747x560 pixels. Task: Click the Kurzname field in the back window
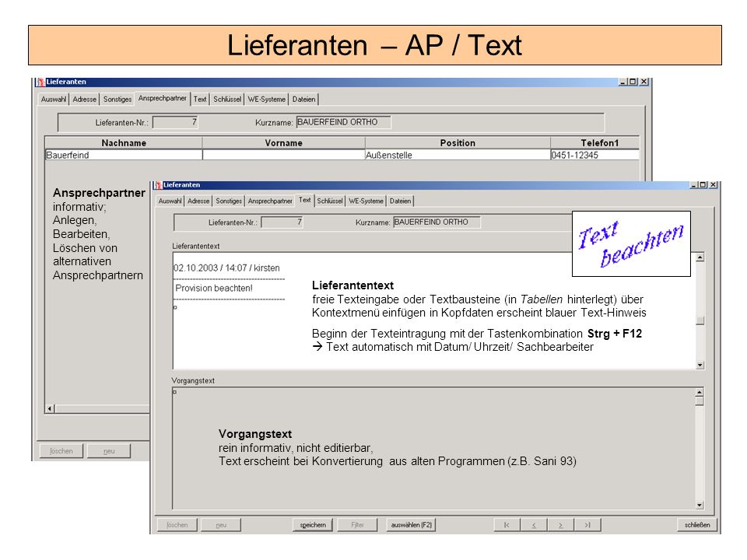(343, 122)
